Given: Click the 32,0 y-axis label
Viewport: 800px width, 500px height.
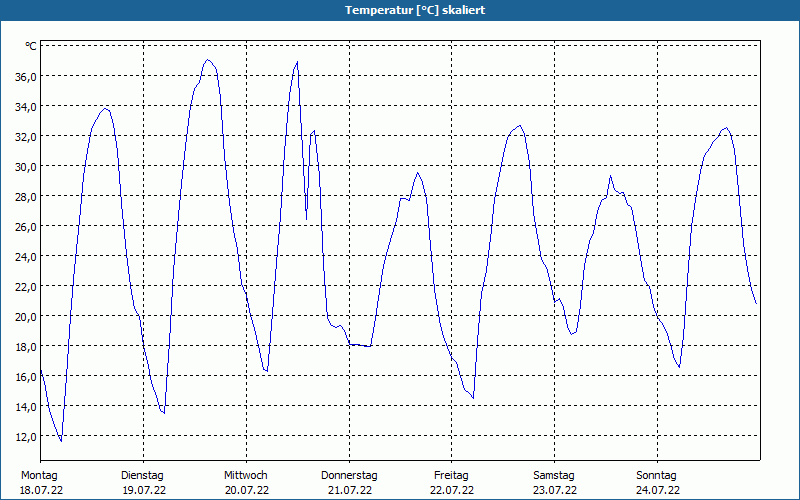Looking at the screenshot, I should pyautogui.click(x=26, y=137).
